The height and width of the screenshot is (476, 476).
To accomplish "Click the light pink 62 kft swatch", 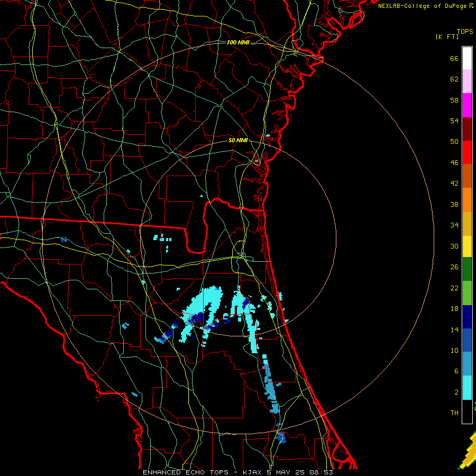I will [x=467, y=81].
